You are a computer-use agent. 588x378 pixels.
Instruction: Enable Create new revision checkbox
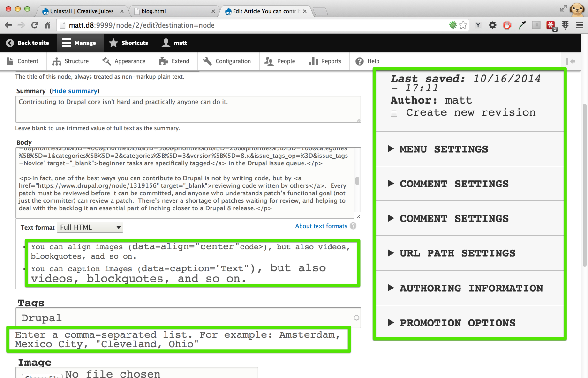394,113
